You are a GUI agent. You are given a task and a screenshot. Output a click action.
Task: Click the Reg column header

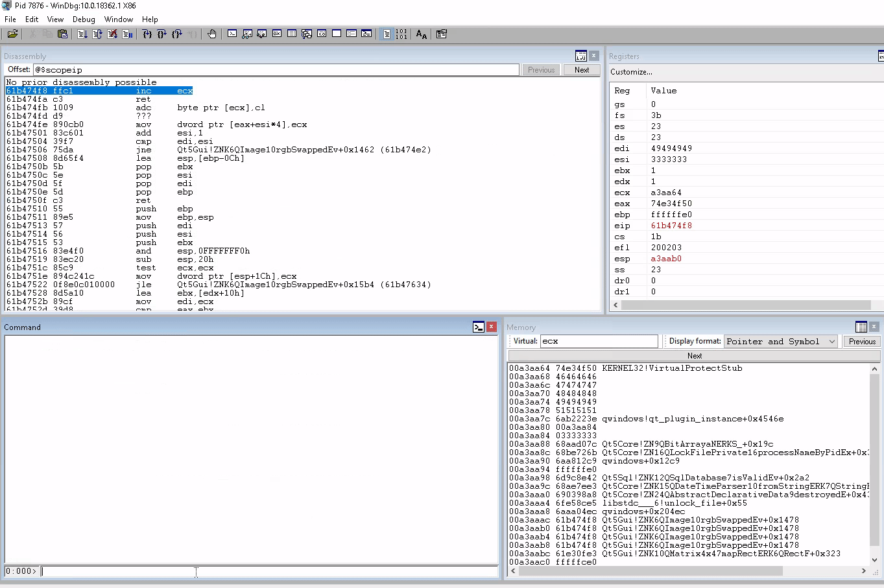[622, 91]
